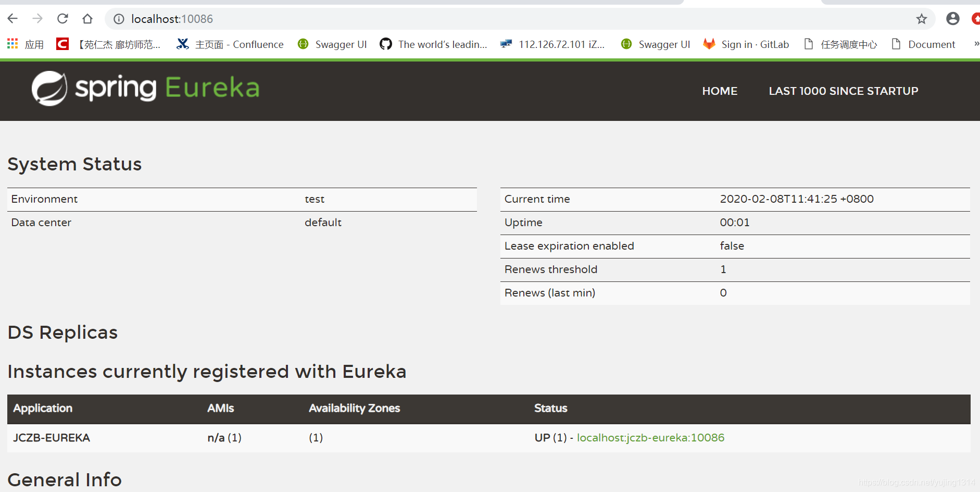
Task: Click the System Status heading
Action: [x=74, y=164]
